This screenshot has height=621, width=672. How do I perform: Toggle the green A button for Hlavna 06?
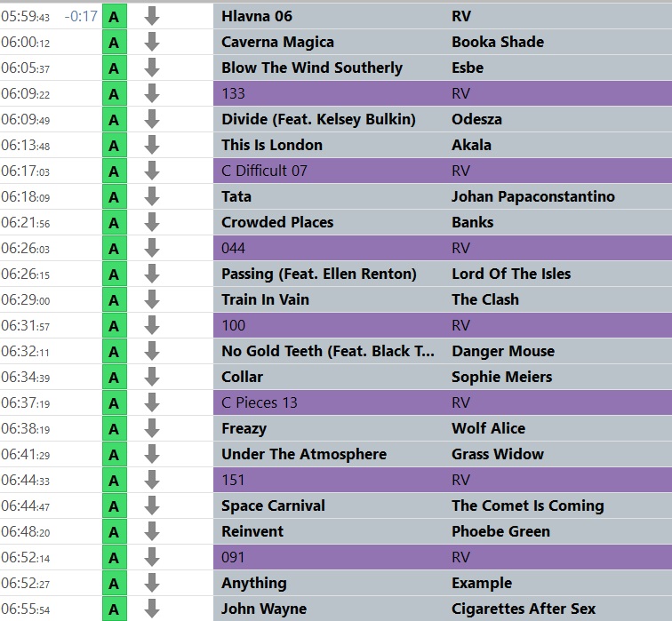pyautogui.click(x=115, y=17)
